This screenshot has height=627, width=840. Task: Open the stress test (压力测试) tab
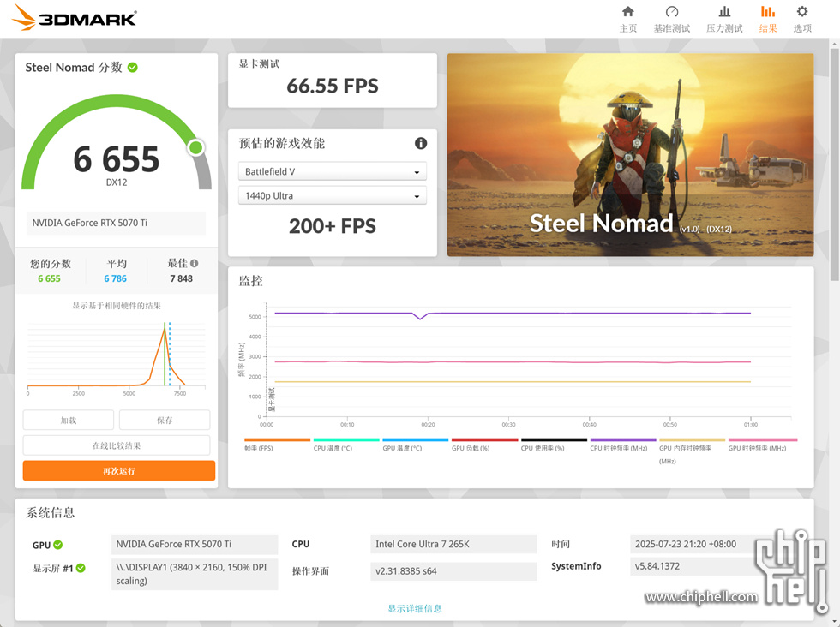click(724, 20)
